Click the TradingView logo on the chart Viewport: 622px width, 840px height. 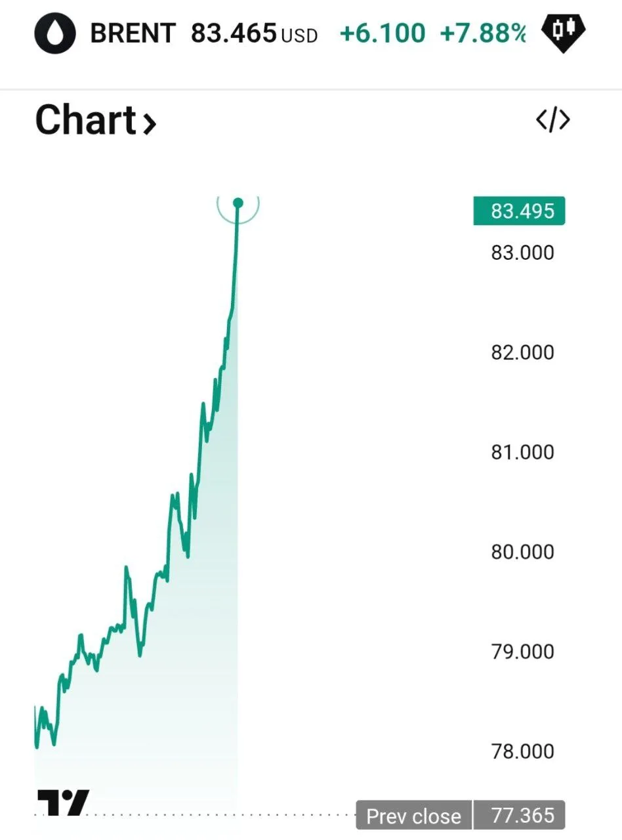[63, 803]
